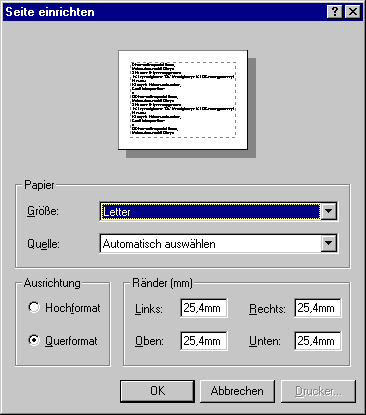The image size is (366, 415).
Task: Close the Seite einrichten dialog
Action: point(353,12)
